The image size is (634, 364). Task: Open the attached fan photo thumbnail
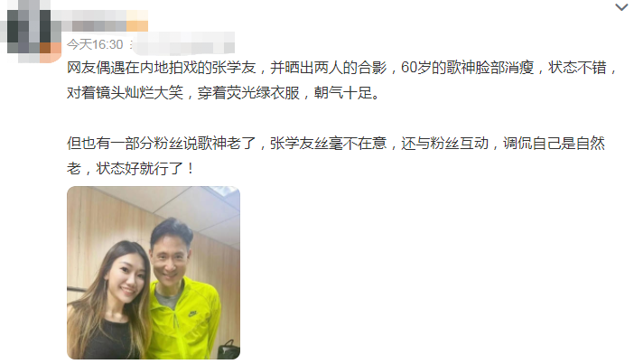click(154, 273)
